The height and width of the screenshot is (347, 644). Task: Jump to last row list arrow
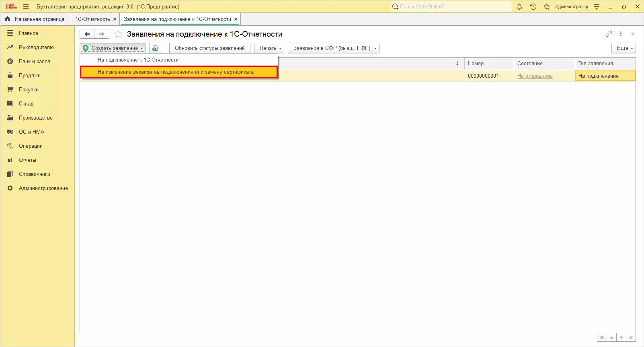click(631, 338)
